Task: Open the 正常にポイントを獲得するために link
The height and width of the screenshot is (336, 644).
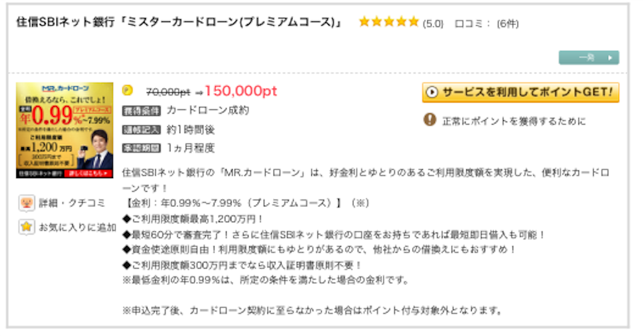Action: tap(514, 121)
